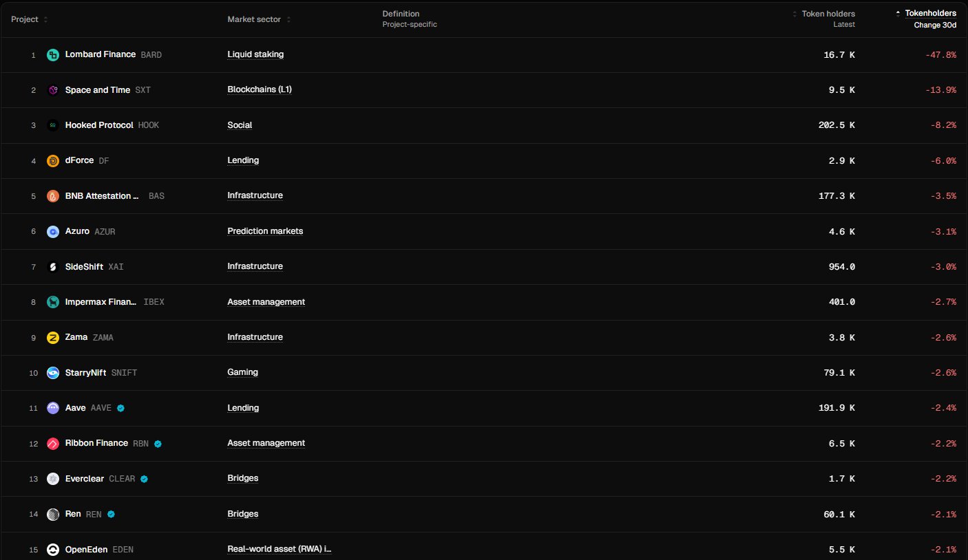Open the Liquid staking sector link
This screenshot has width=968, height=560.
[255, 54]
